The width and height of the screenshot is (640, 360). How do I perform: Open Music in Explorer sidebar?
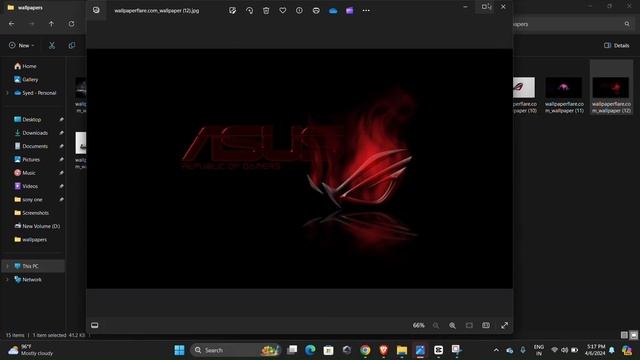pyautogui.click(x=25, y=173)
